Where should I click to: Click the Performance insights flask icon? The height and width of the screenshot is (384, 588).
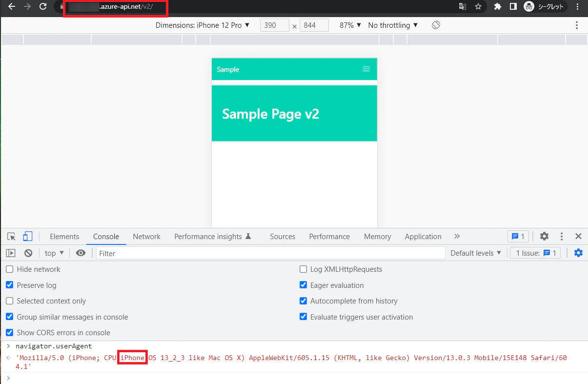pos(248,236)
